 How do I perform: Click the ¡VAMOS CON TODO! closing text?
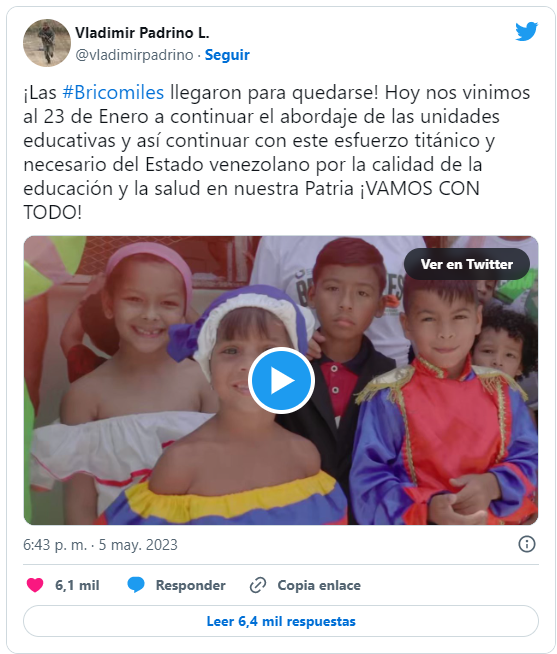click(x=251, y=201)
